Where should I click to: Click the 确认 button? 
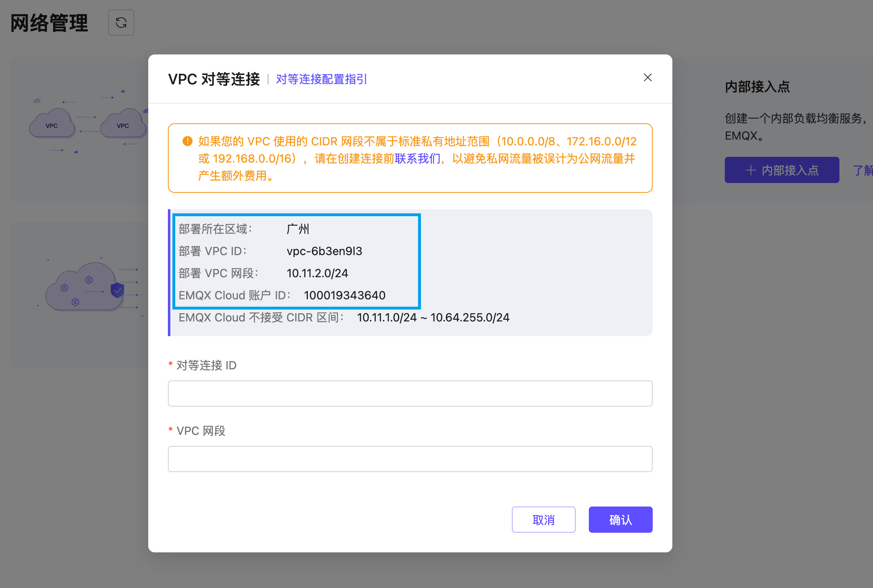point(620,520)
